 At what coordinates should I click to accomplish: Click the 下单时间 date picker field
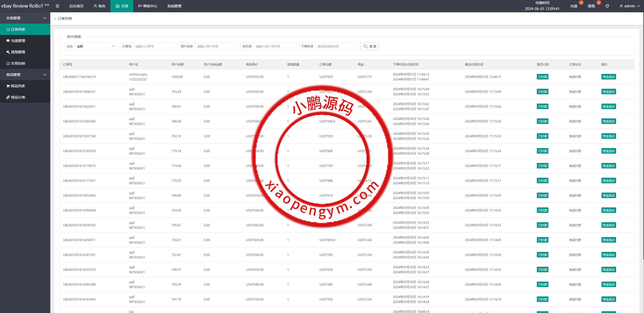click(336, 46)
